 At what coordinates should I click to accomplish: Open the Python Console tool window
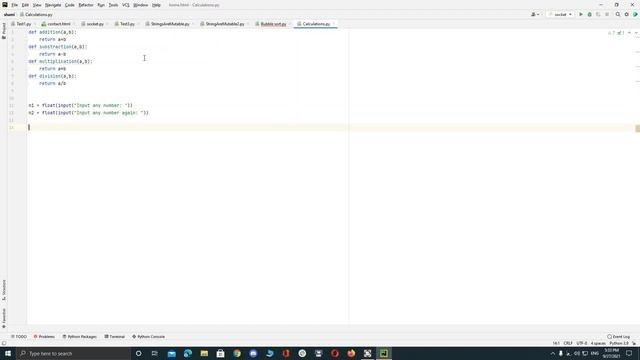coord(149,337)
